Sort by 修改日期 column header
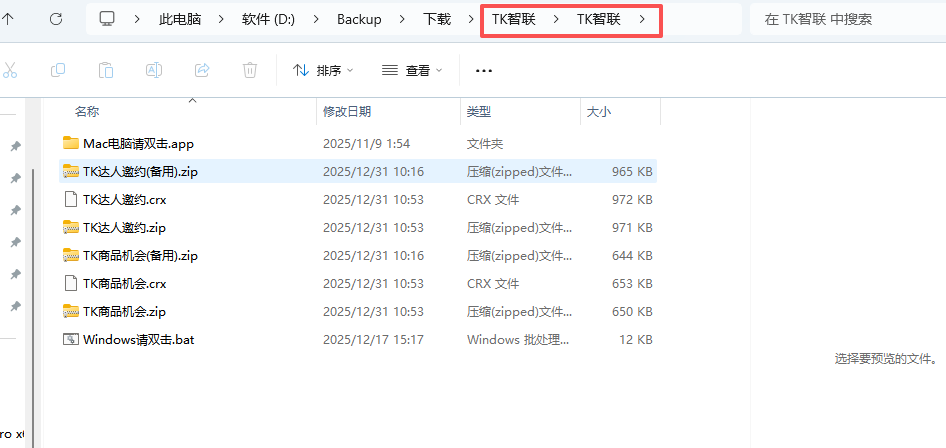Viewport: 946px width, 448px height. click(347, 111)
